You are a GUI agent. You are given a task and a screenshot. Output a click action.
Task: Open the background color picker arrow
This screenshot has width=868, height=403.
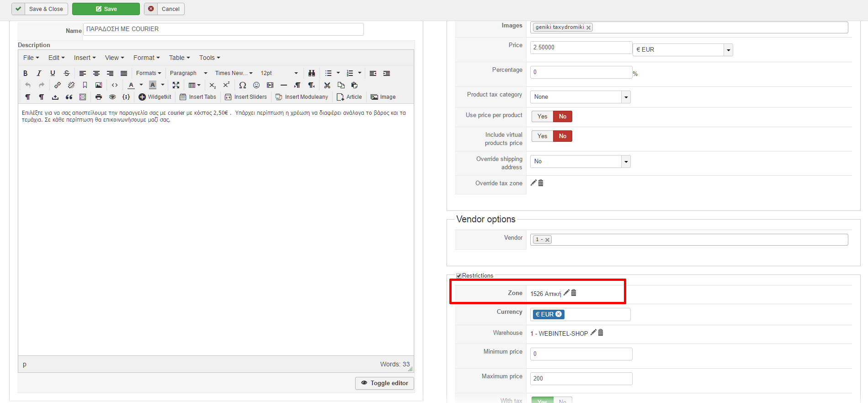point(163,85)
